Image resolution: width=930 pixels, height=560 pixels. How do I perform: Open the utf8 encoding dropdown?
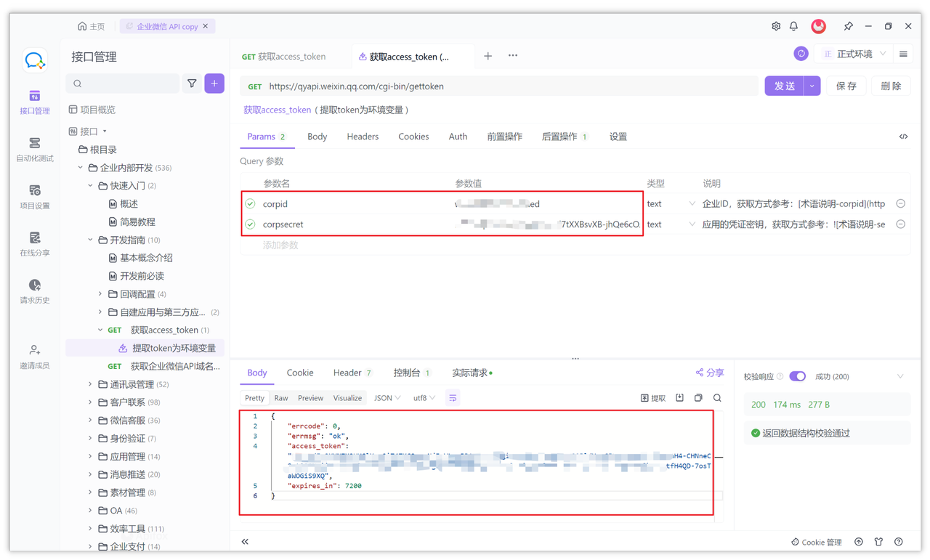pyautogui.click(x=424, y=398)
